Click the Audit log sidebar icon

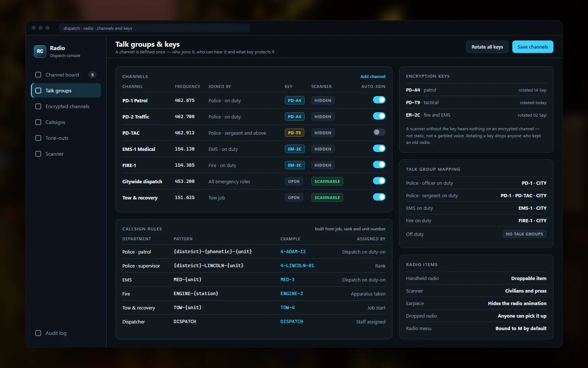pyautogui.click(x=38, y=333)
